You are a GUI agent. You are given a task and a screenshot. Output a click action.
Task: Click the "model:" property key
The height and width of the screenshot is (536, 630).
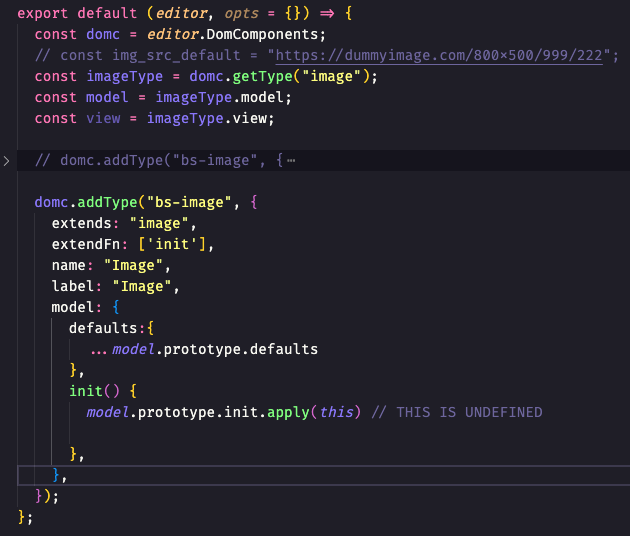tap(76, 307)
